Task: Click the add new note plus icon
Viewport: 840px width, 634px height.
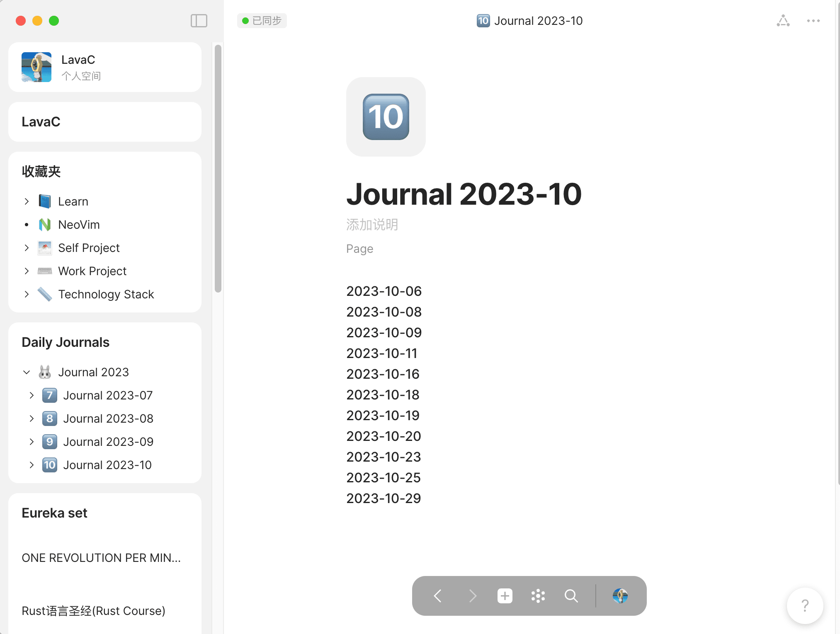Action: pyautogui.click(x=504, y=595)
